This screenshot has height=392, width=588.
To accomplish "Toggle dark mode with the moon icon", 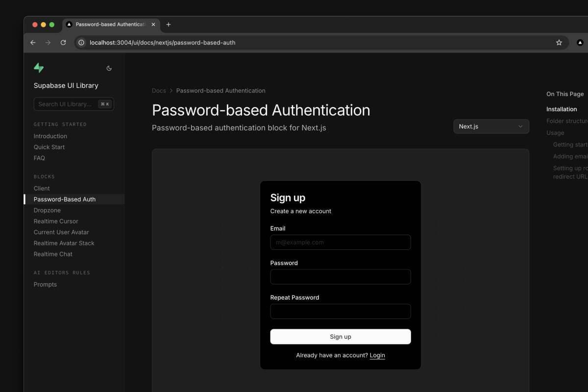I will pos(109,68).
